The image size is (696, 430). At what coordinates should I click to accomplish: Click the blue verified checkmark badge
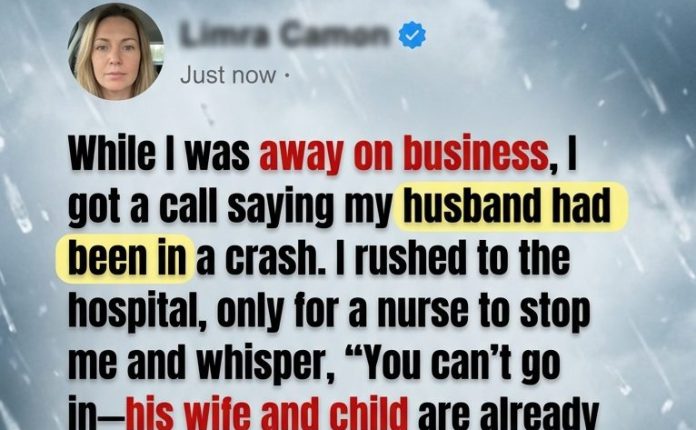[x=412, y=35]
